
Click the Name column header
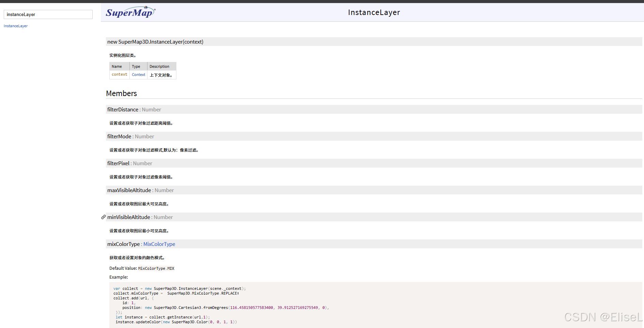point(120,66)
